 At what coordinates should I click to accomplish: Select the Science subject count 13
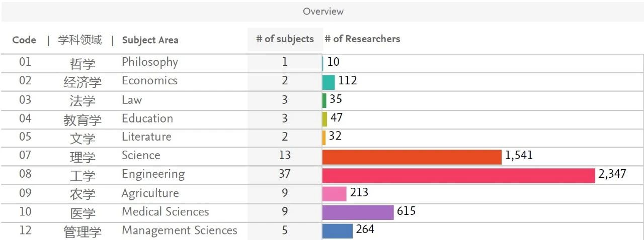tap(285, 156)
